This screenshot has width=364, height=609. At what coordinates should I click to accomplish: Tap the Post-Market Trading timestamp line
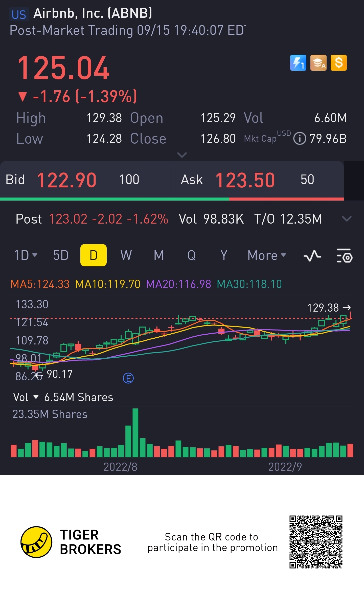[x=127, y=30]
